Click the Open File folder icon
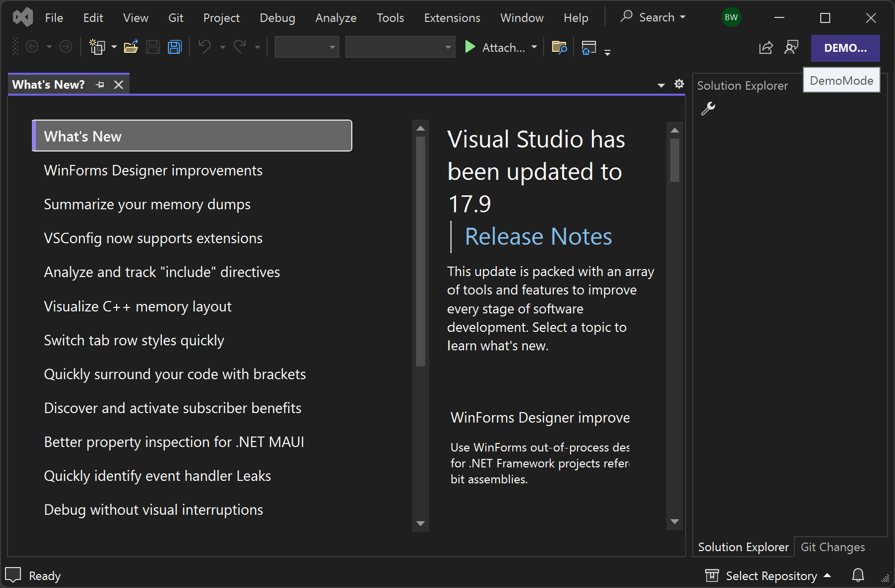This screenshot has width=895, height=588. (x=131, y=47)
